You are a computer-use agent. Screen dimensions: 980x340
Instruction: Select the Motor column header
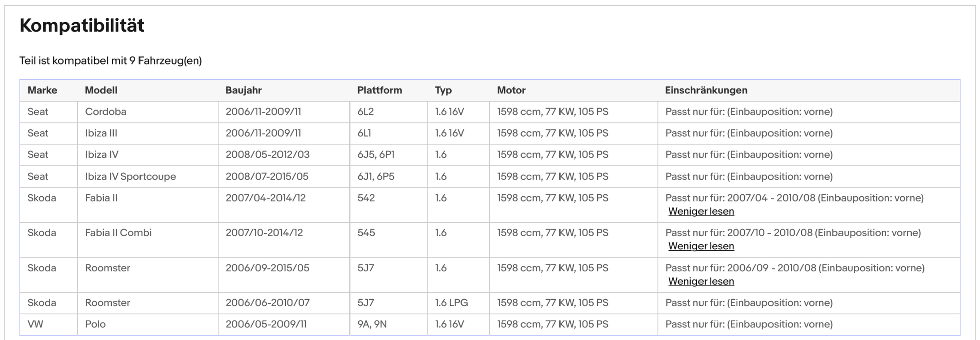[511, 90]
